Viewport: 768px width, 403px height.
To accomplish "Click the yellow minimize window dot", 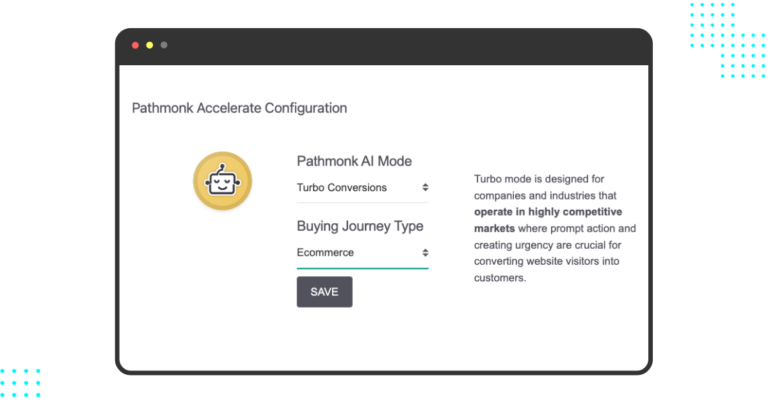I will pyautogui.click(x=149, y=45).
